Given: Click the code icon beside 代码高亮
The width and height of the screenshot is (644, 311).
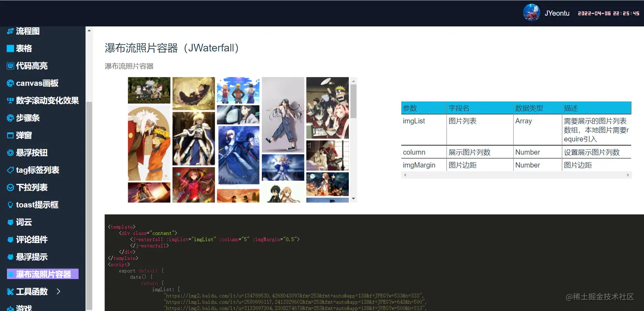Looking at the screenshot, I should 10,66.
